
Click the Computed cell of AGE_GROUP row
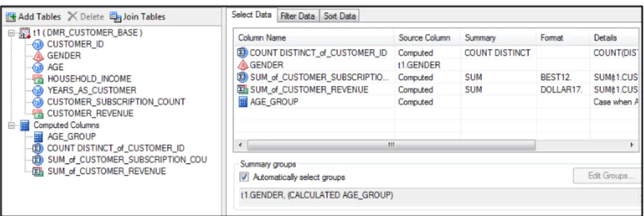[x=427, y=102]
